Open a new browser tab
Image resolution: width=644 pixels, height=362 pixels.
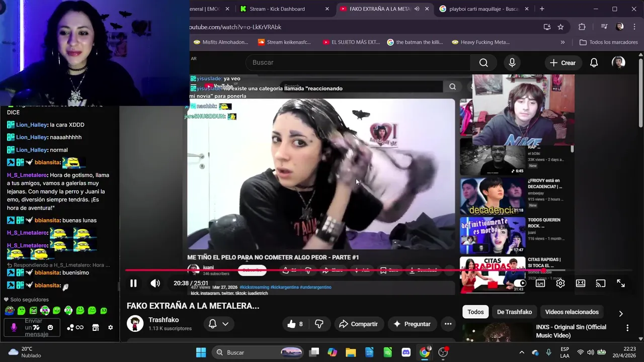[542, 9]
